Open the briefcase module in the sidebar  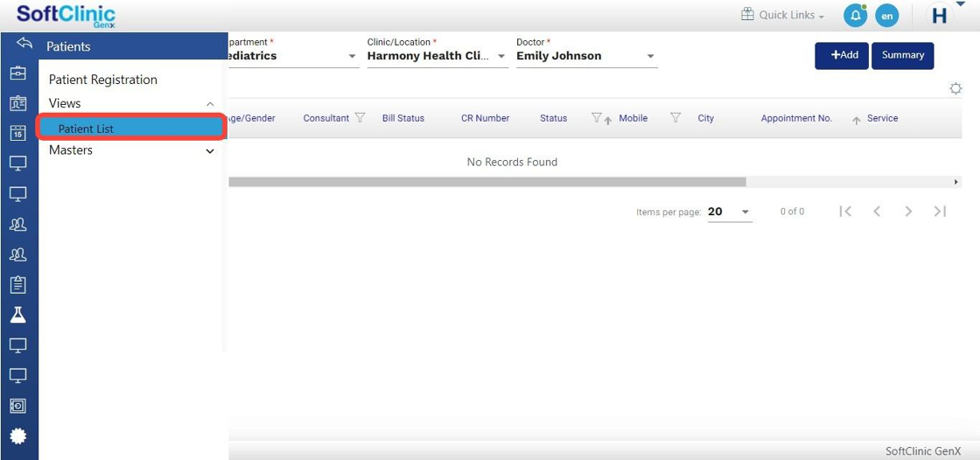tap(17, 73)
